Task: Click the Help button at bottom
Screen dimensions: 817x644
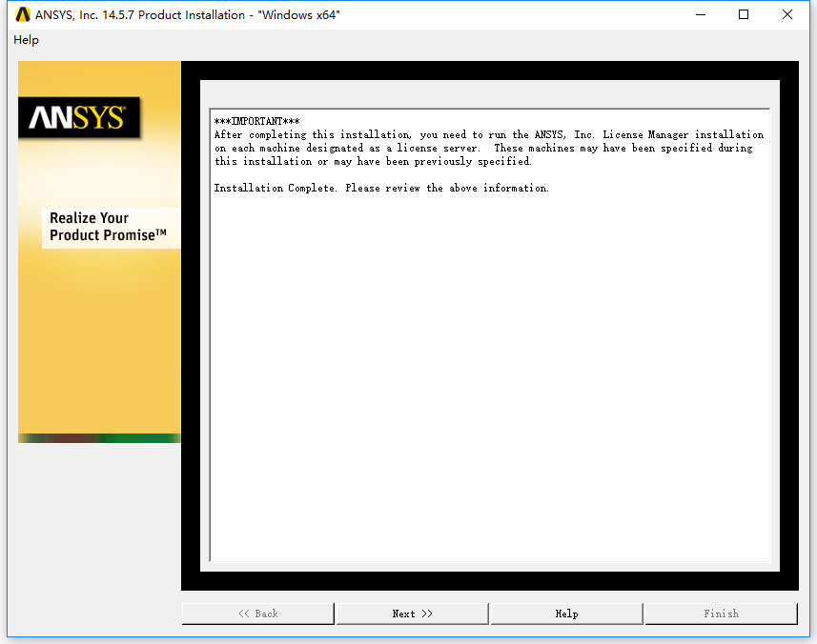Action: (x=566, y=614)
